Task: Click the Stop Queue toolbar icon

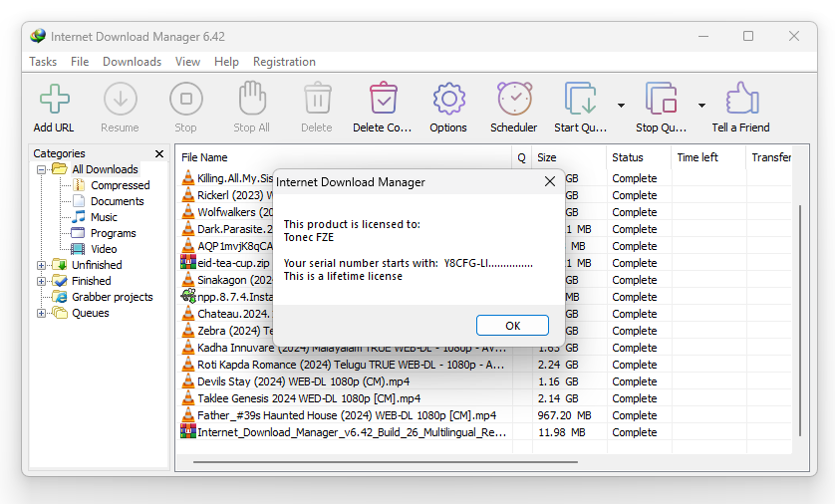Action: (661, 99)
